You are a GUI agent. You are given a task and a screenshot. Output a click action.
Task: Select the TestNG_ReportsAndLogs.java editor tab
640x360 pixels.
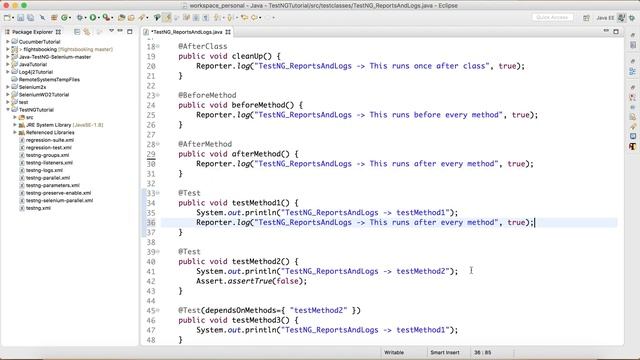(x=187, y=32)
